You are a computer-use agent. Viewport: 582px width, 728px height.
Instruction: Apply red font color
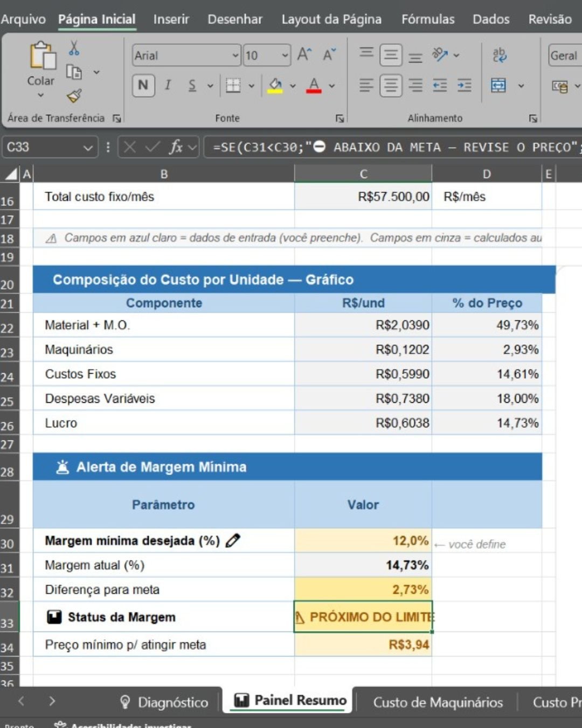tap(314, 85)
